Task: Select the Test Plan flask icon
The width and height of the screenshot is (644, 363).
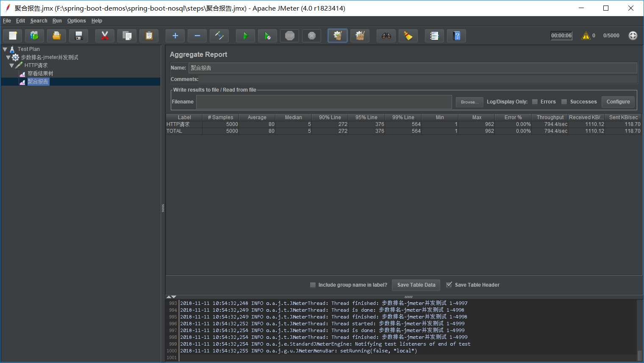Action: [x=12, y=49]
